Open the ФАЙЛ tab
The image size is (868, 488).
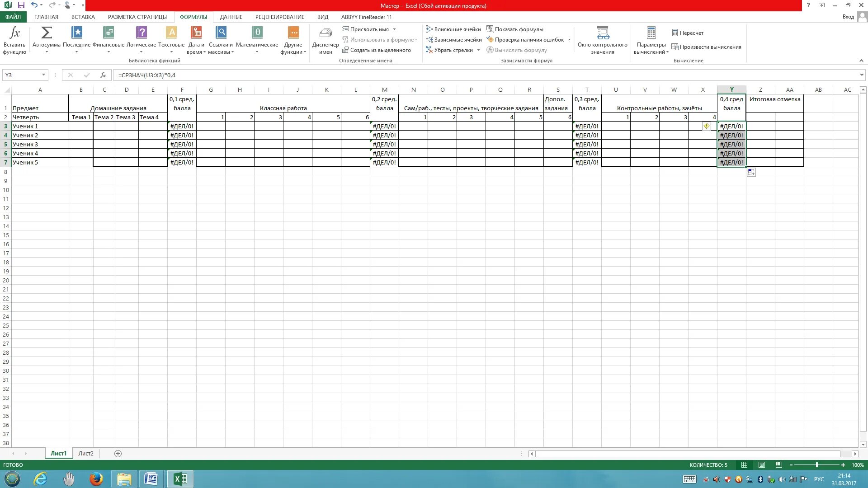click(13, 17)
